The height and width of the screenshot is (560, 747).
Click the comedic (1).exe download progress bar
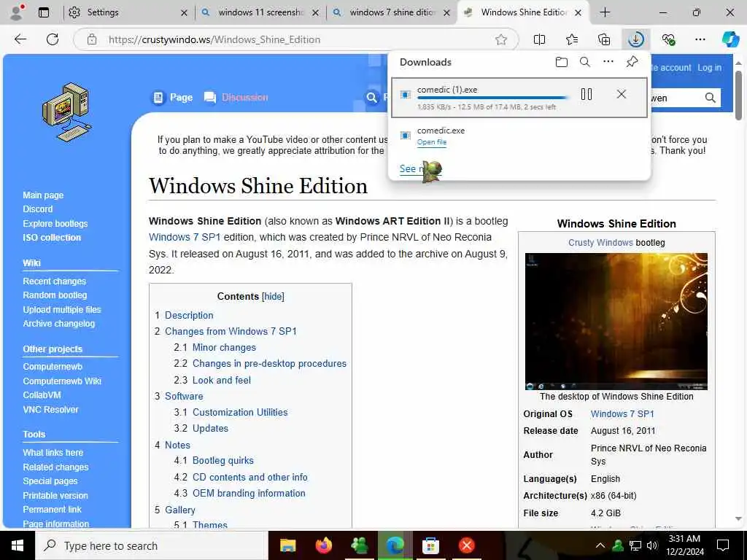(x=494, y=98)
